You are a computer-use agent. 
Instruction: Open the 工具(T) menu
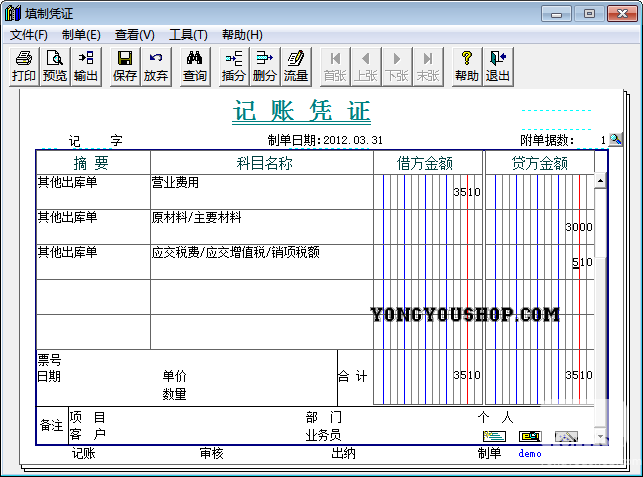point(188,35)
